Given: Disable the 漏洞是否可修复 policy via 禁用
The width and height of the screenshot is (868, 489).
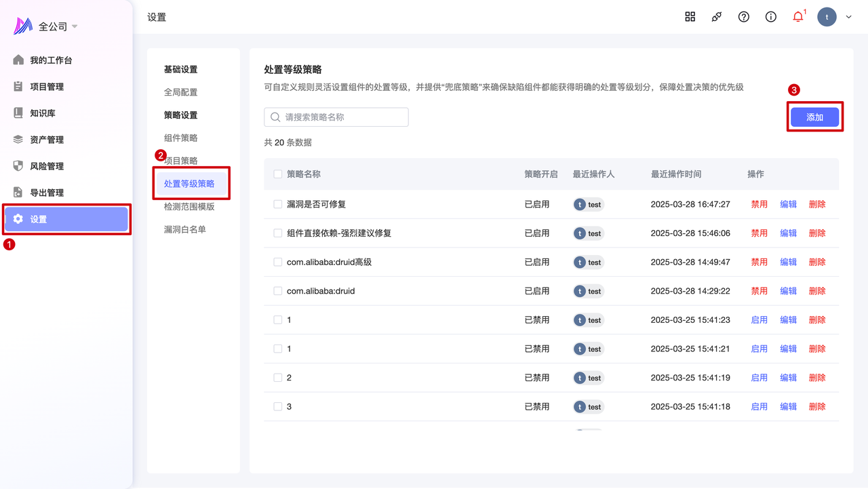Looking at the screenshot, I should click(x=759, y=204).
